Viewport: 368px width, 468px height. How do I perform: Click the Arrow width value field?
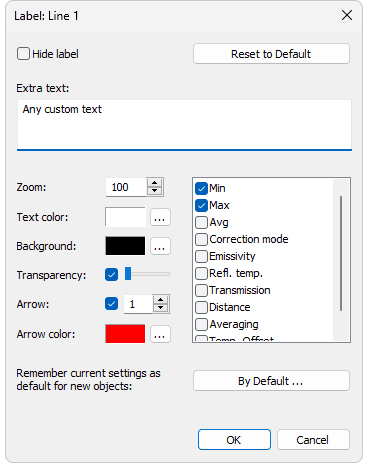click(x=138, y=304)
